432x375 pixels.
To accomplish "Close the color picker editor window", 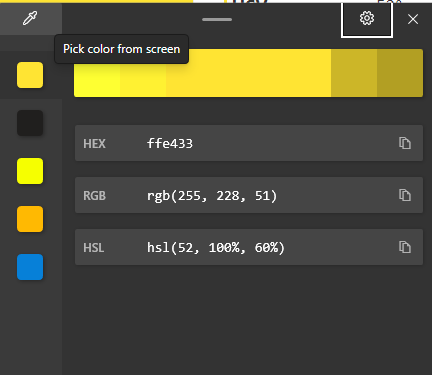I will point(413,19).
